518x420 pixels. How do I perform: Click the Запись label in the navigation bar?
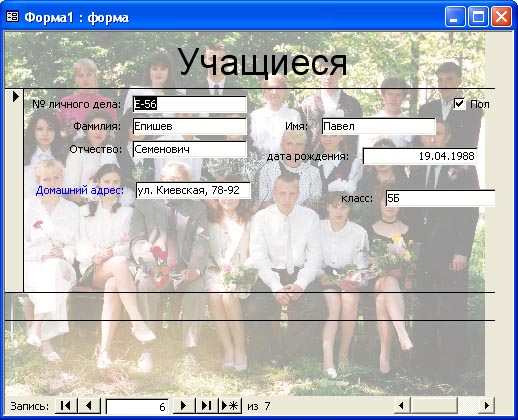pyautogui.click(x=29, y=406)
